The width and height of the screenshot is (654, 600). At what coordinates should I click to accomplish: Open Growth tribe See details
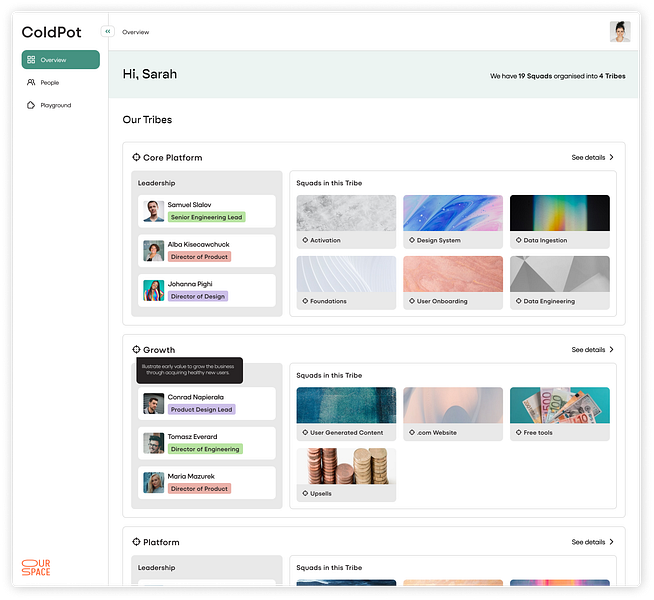click(x=592, y=349)
